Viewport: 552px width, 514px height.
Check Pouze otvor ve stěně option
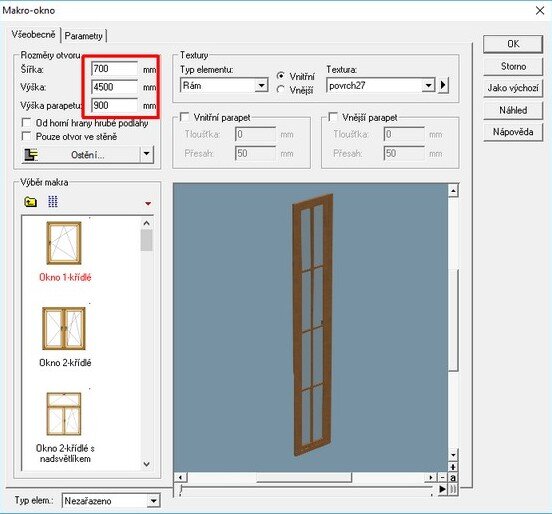26,136
